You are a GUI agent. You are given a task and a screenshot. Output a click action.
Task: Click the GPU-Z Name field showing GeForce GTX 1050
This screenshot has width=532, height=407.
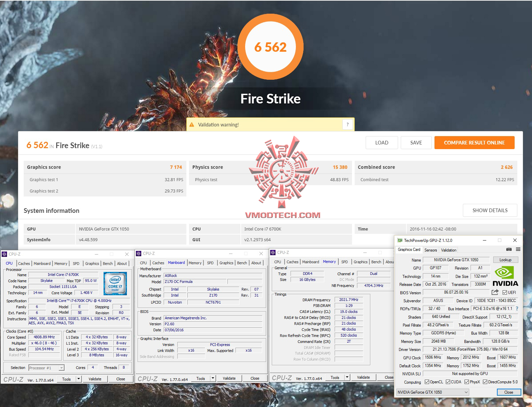tap(456, 260)
